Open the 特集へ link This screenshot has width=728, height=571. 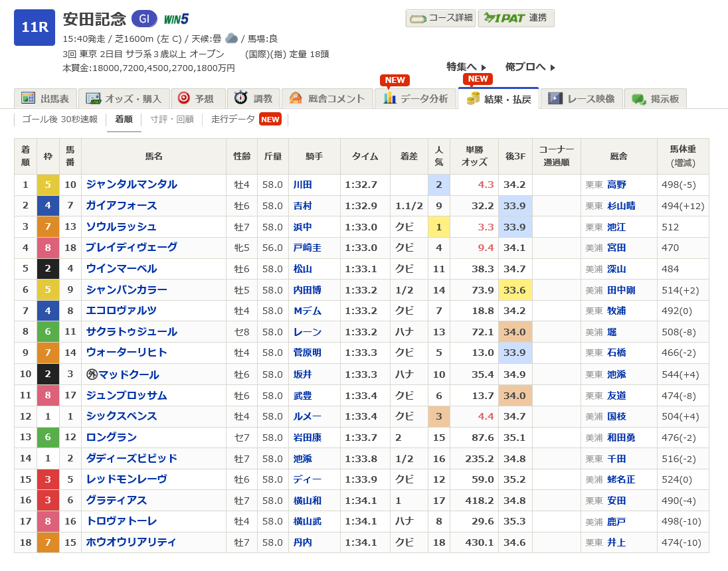(466, 67)
